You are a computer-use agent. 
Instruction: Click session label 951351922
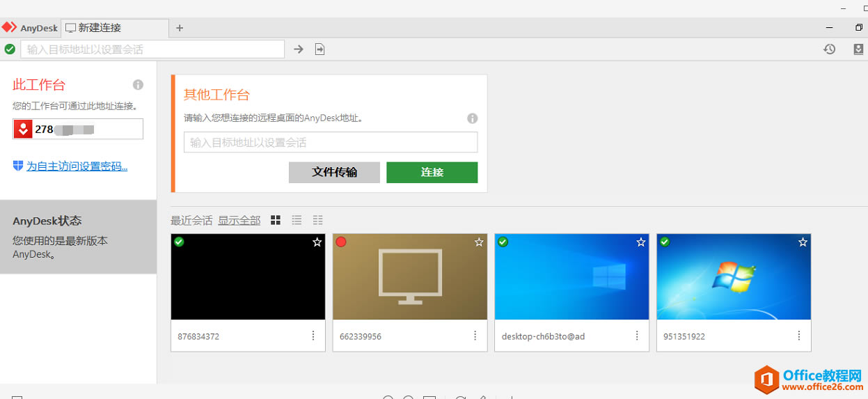pos(684,336)
